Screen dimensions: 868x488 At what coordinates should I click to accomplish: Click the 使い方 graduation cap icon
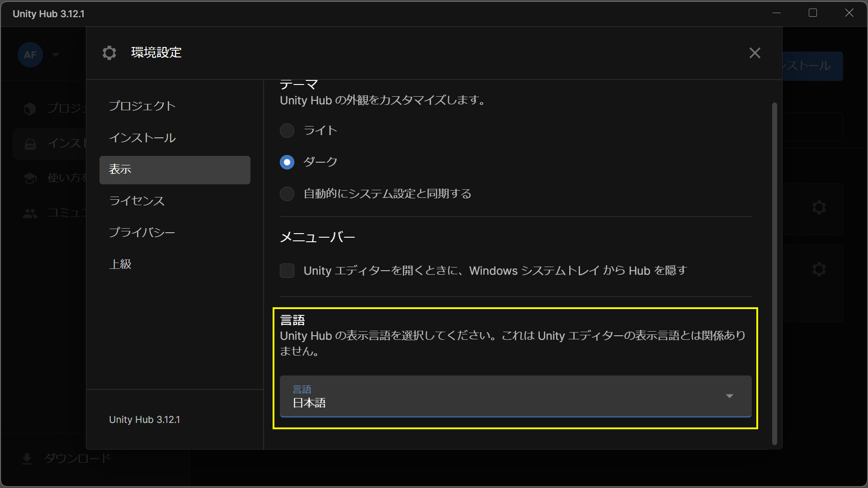coord(30,178)
